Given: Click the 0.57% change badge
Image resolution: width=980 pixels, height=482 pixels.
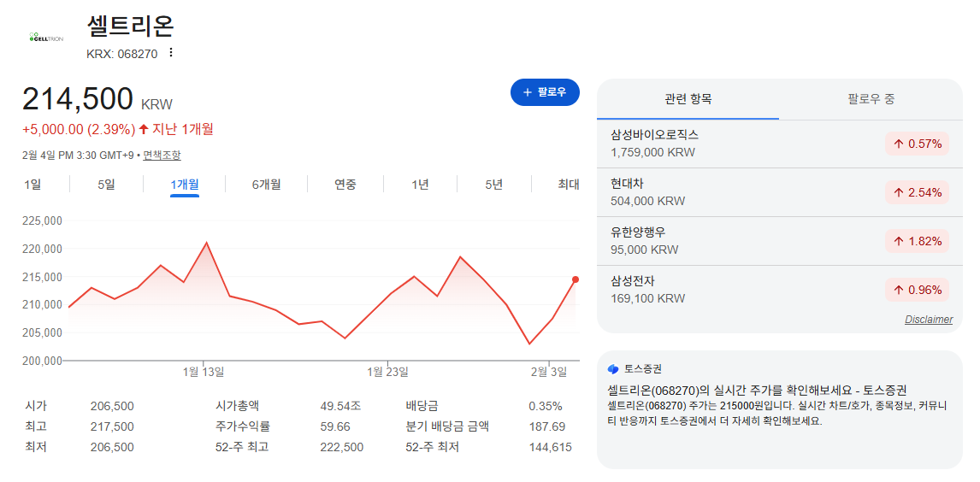Looking at the screenshot, I should tap(917, 144).
